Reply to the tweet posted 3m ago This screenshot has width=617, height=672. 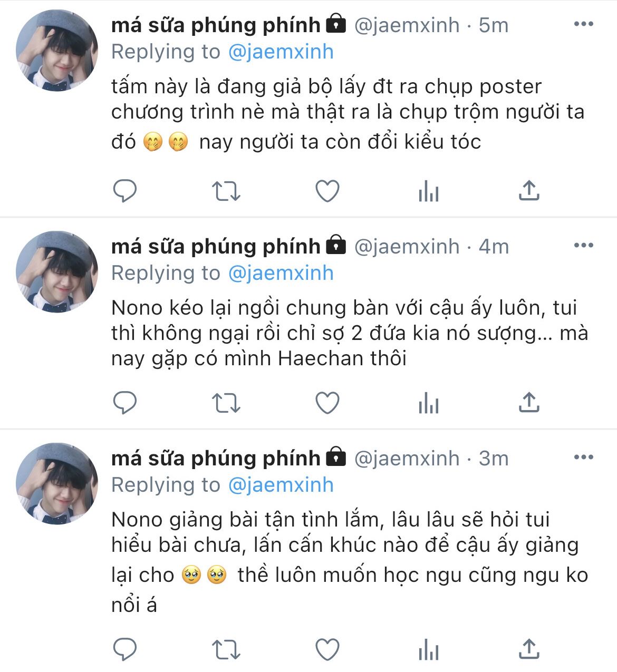(x=125, y=649)
